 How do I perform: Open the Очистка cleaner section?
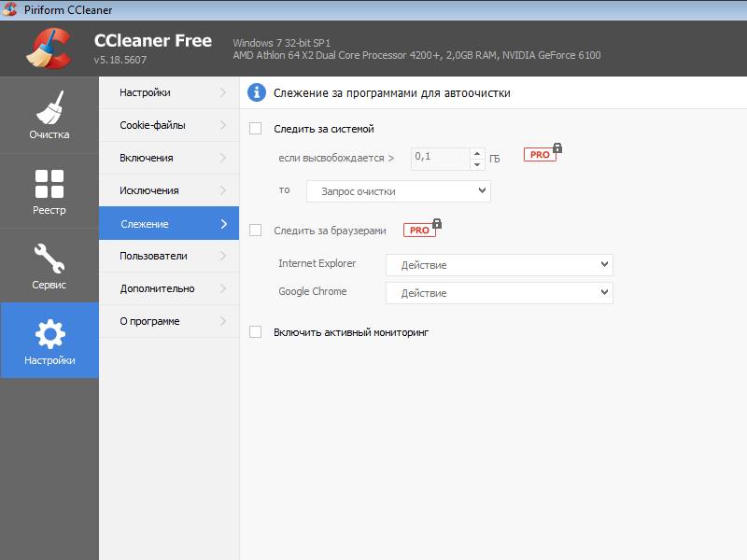tap(49, 115)
